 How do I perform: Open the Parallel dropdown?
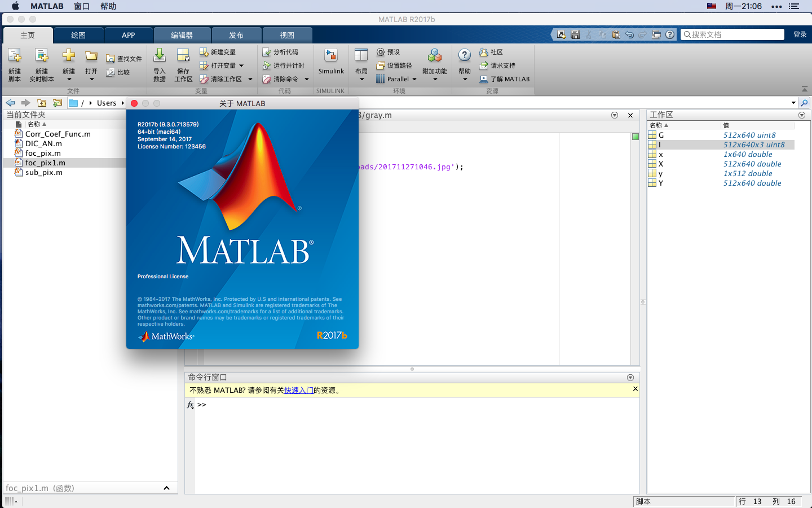(414, 79)
